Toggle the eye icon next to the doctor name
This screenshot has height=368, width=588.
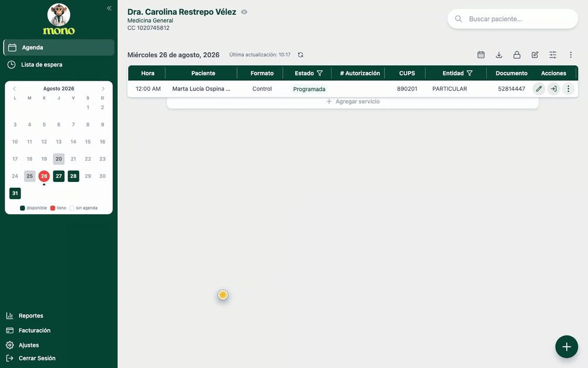point(244,12)
